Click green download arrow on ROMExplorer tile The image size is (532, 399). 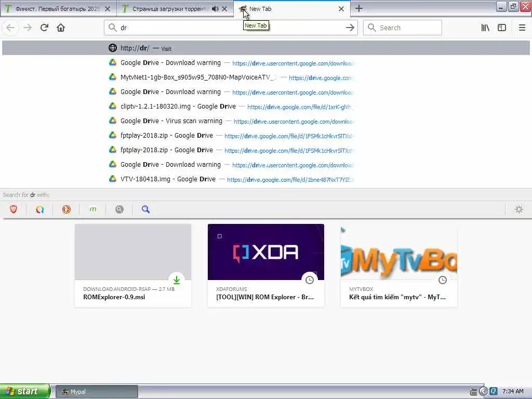[x=177, y=280]
